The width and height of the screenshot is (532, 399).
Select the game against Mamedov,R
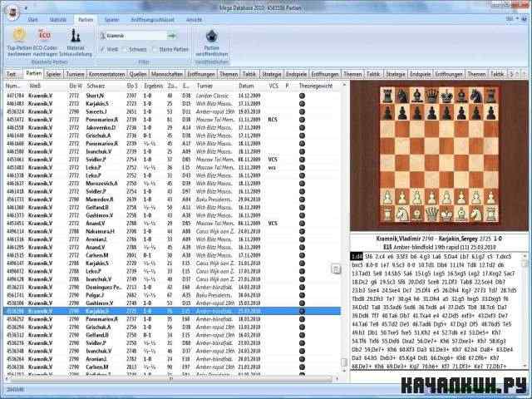click(172, 199)
